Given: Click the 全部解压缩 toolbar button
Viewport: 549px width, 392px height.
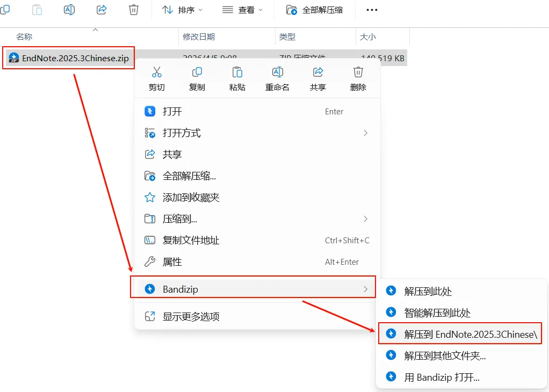Looking at the screenshot, I should coord(314,10).
